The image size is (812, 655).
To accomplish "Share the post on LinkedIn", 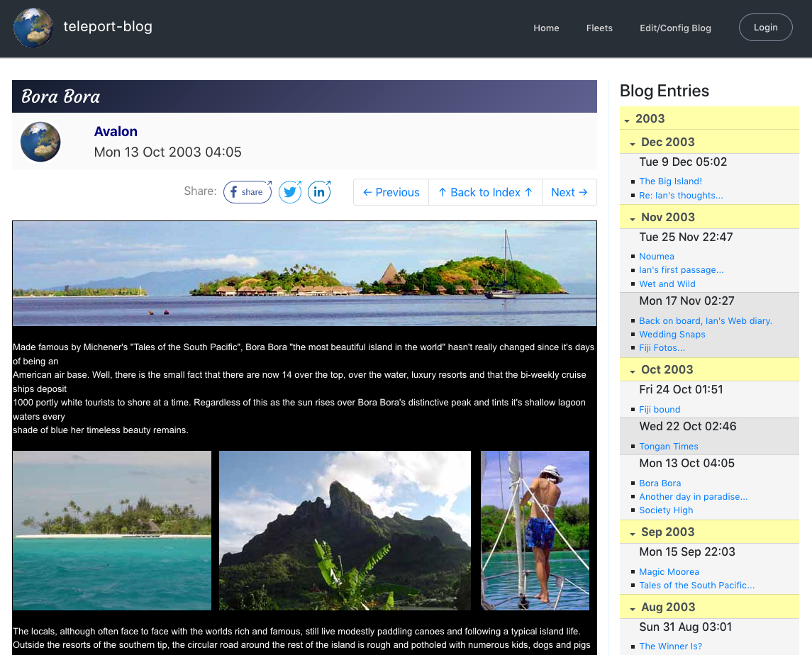I will 319,192.
